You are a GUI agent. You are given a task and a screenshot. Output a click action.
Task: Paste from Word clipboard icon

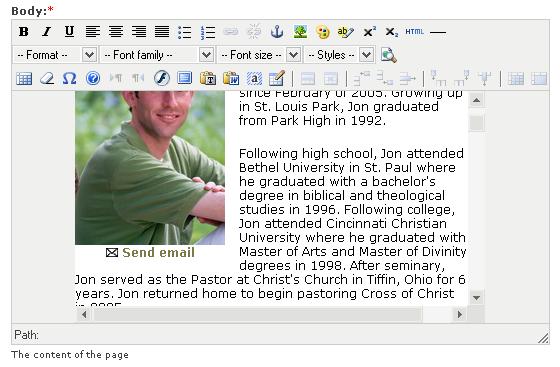(x=231, y=78)
